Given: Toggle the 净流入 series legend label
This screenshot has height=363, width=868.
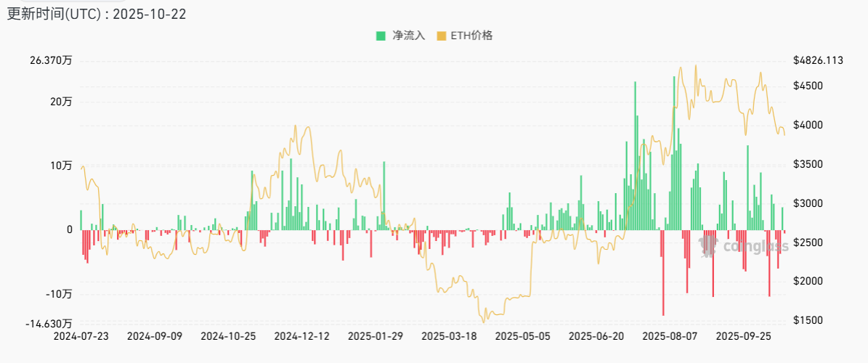Looking at the screenshot, I should (408, 36).
